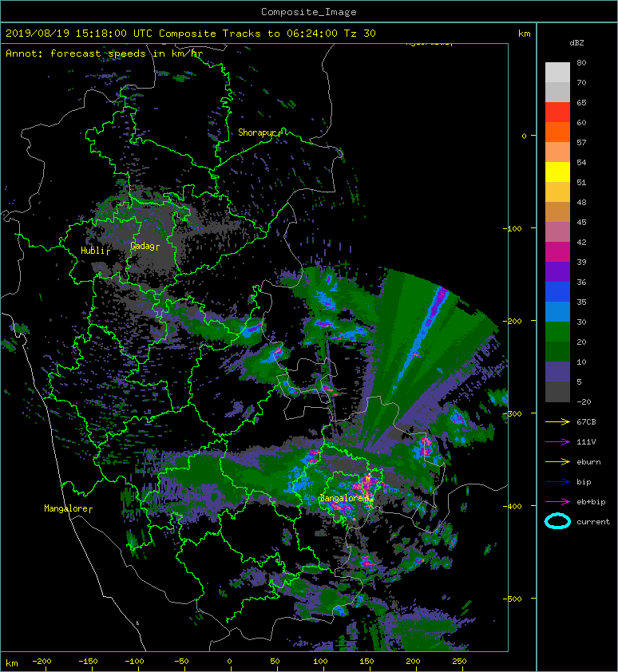Viewport: 618px width, 672px height.
Task: Select the dark gray -20 dBZ swatch
Action: click(557, 392)
